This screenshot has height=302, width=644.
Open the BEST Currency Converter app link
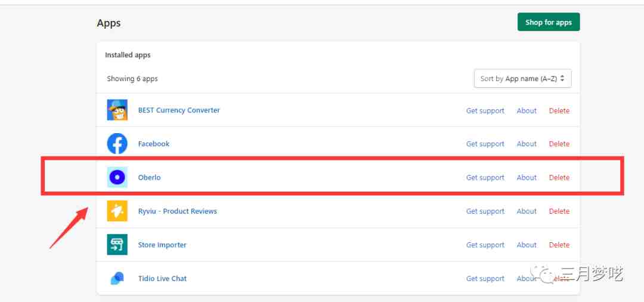coord(179,110)
